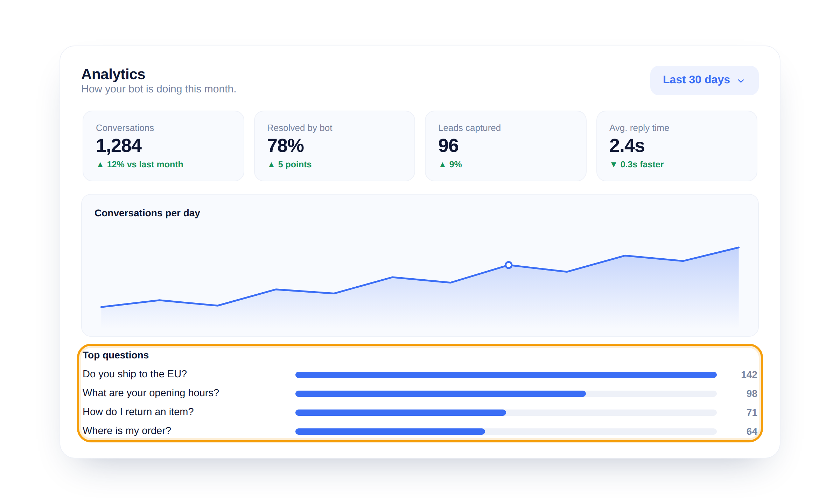Open the Avg. reply time card
Image resolution: width=840 pixels, height=504 pixels.
[677, 146]
